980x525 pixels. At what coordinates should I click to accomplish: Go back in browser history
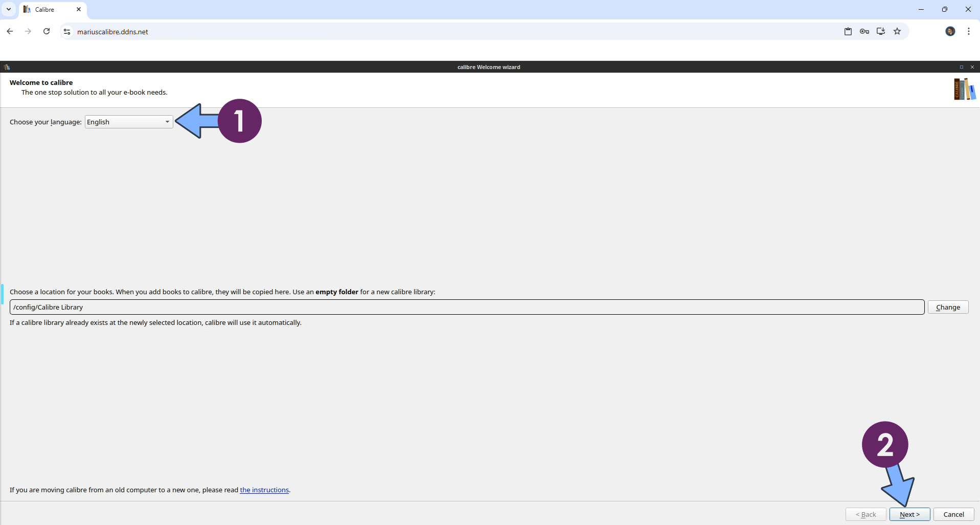(x=10, y=31)
